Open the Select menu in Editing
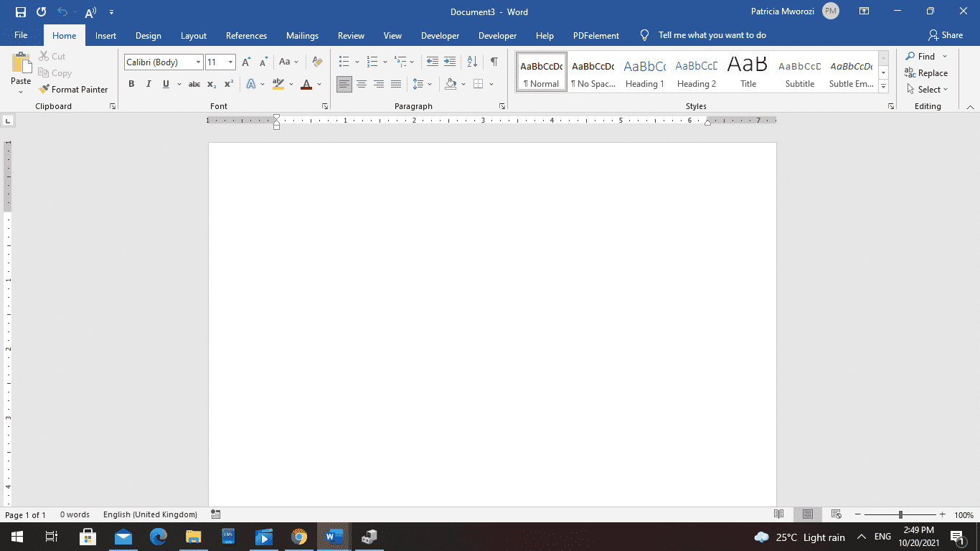This screenshot has width=980, height=551. (928, 89)
